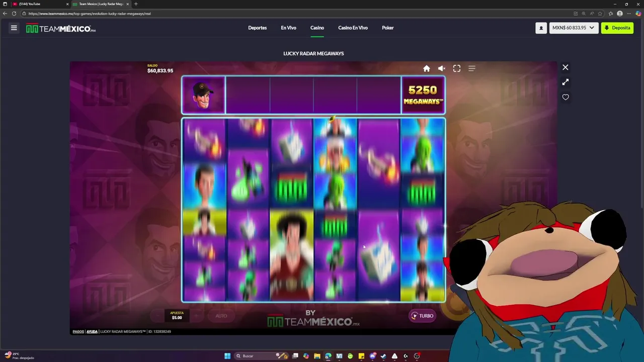Viewport: 644px width, 362px height.
Task: Click the Buscar taskbar search box
Action: [x=262, y=356]
